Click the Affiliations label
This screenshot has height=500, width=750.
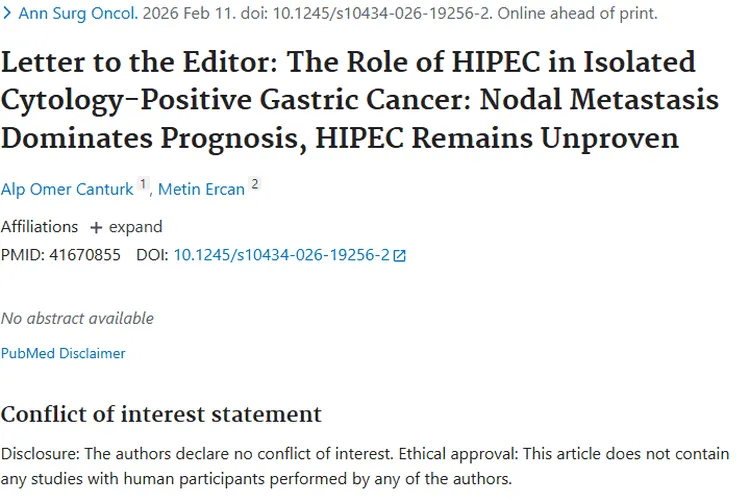tap(39, 227)
